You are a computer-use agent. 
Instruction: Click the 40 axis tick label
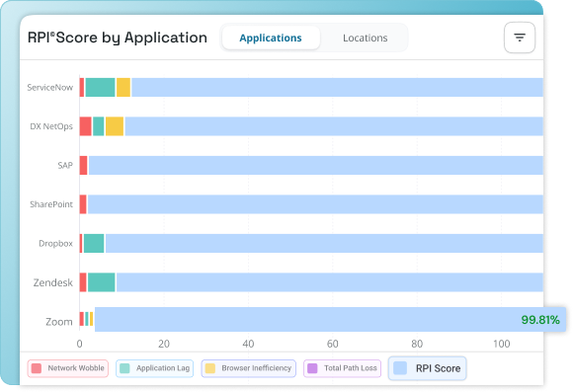tap(248, 344)
